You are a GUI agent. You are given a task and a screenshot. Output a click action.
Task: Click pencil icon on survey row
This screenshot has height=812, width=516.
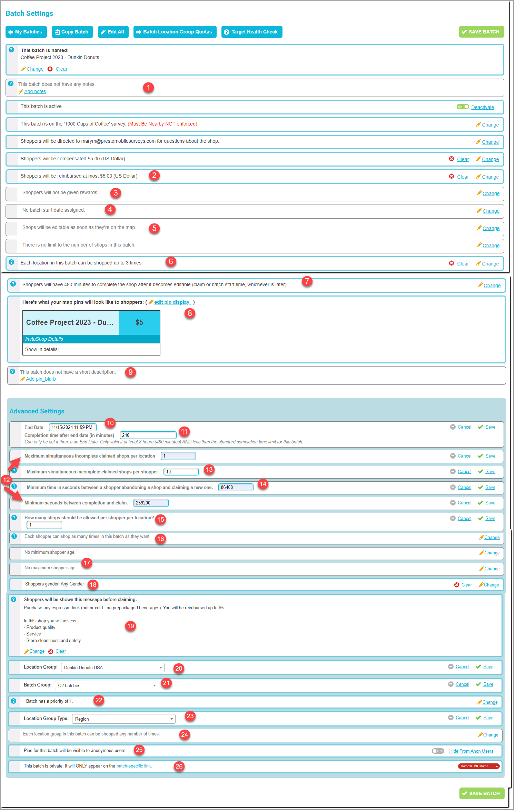479,124
